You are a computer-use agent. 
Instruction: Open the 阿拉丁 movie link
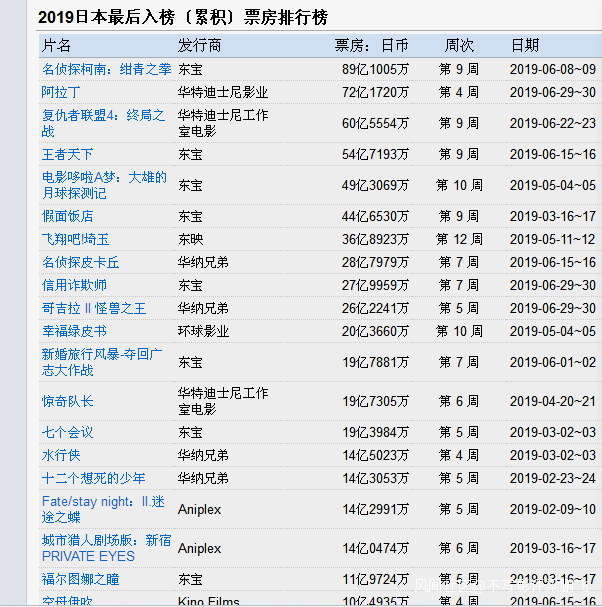point(61,93)
